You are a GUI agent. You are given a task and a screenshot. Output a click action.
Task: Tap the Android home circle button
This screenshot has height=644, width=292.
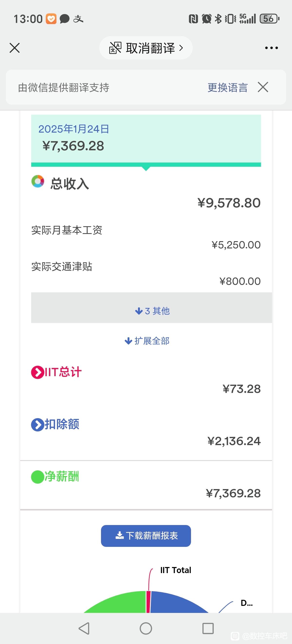coord(146,628)
